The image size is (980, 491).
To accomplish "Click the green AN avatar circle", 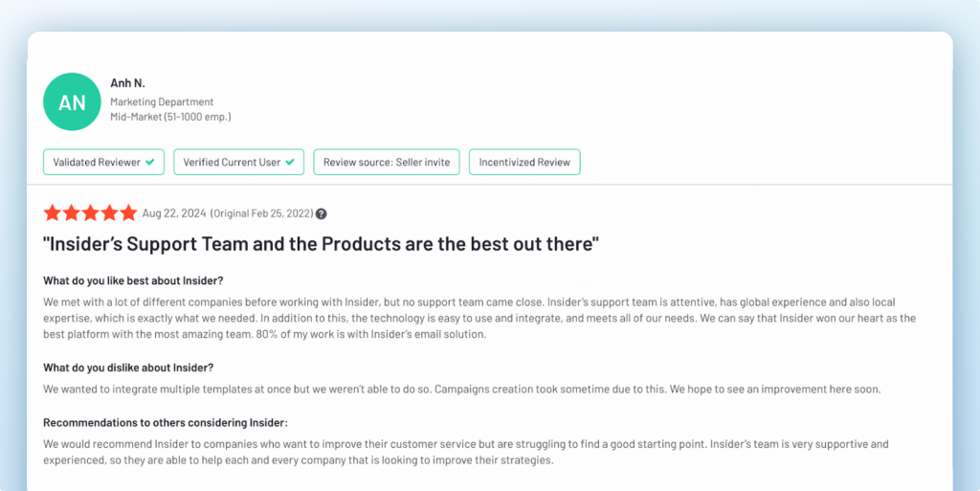I will [x=72, y=101].
